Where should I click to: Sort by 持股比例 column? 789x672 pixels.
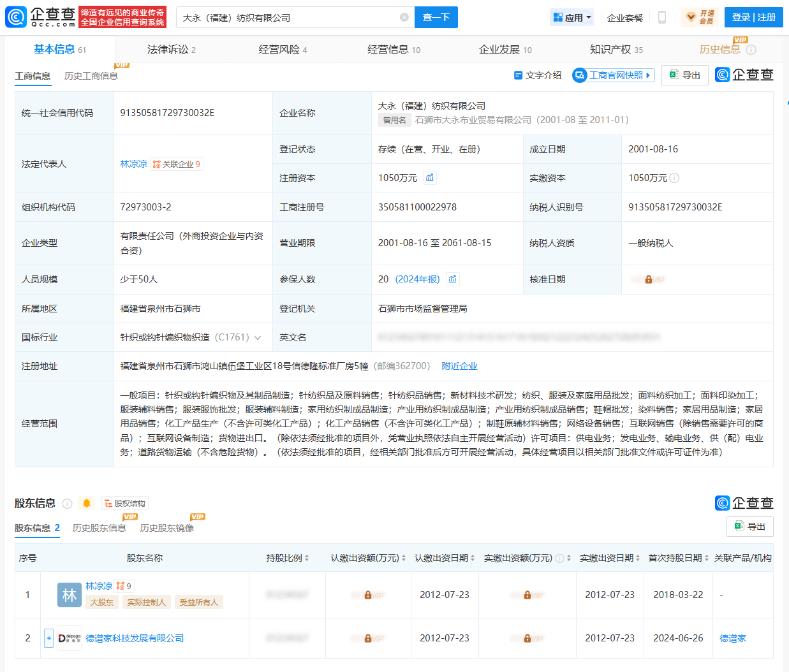pyautogui.click(x=288, y=558)
